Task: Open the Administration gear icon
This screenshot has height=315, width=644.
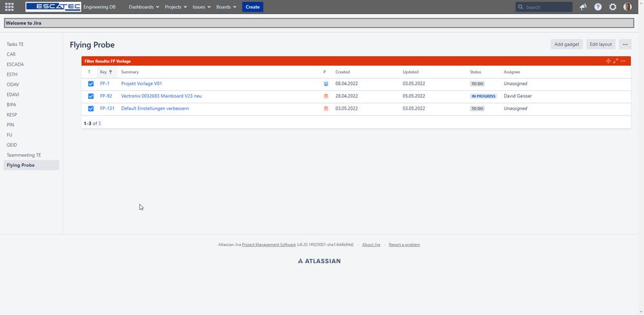Action: click(x=613, y=7)
